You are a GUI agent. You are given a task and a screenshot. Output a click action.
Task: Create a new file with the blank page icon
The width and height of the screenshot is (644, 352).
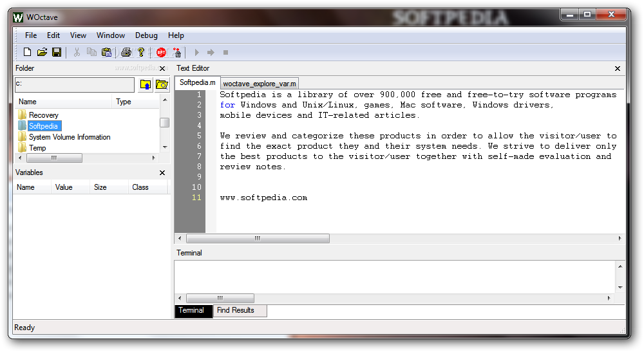click(x=27, y=52)
